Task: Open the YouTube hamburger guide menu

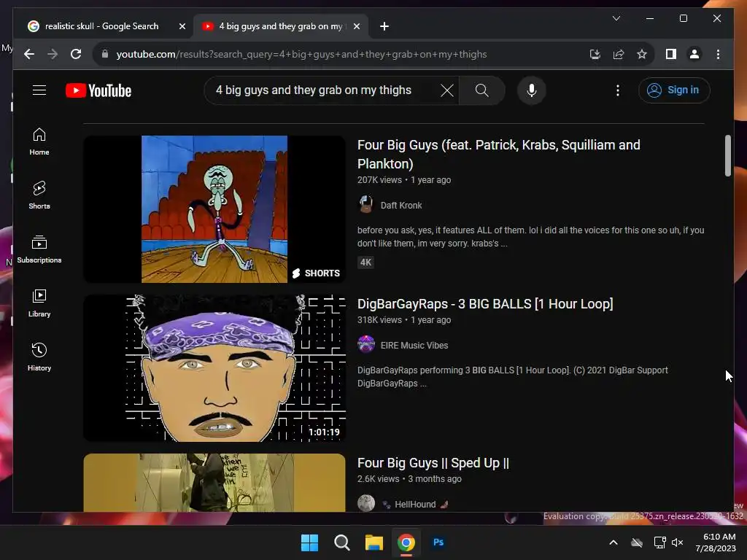Action: coord(39,90)
